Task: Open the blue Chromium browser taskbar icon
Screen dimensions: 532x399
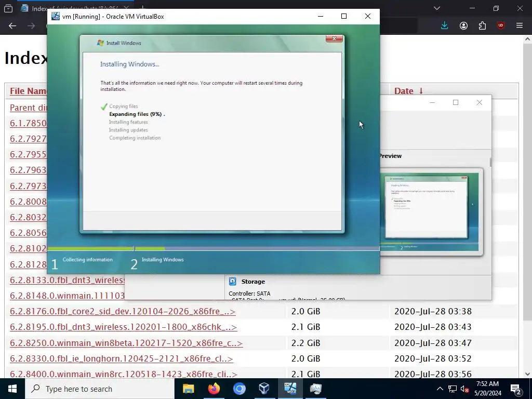Action: tap(239, 389)
